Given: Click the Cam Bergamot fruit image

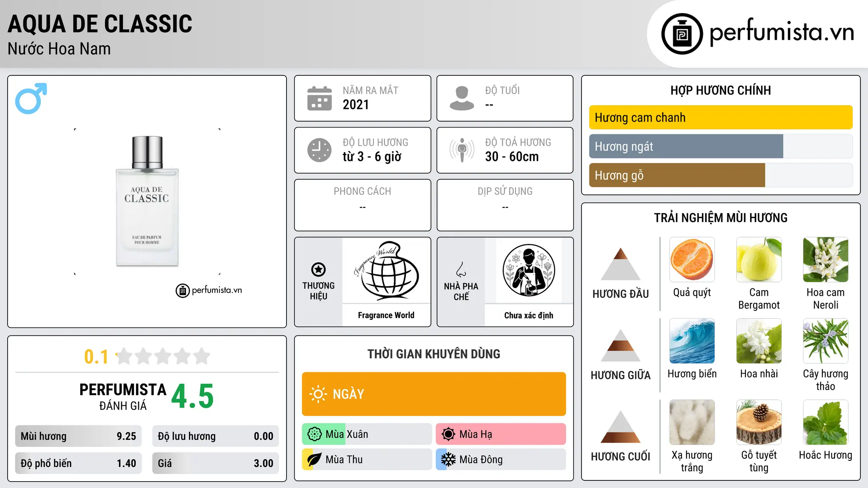Looking at the screenshot, I should point(759,260).
